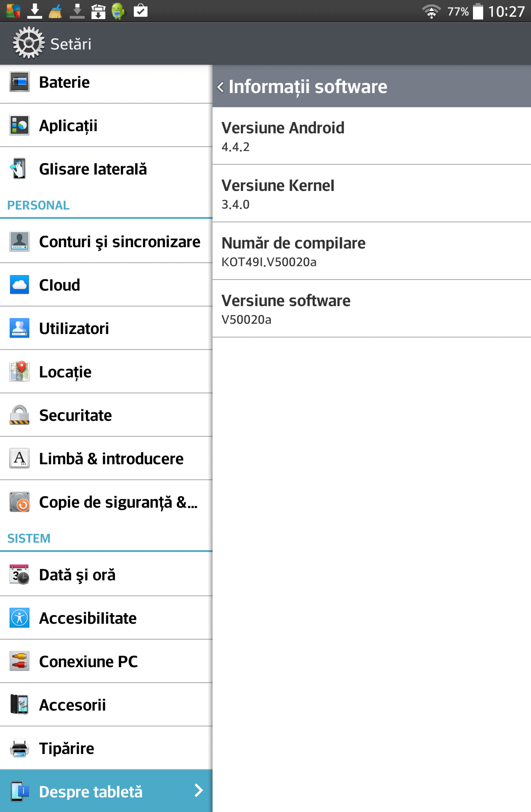Tap the Locație map pin icon
The height and width of the screenshot is (812, 531).
[x=19, y=371]
